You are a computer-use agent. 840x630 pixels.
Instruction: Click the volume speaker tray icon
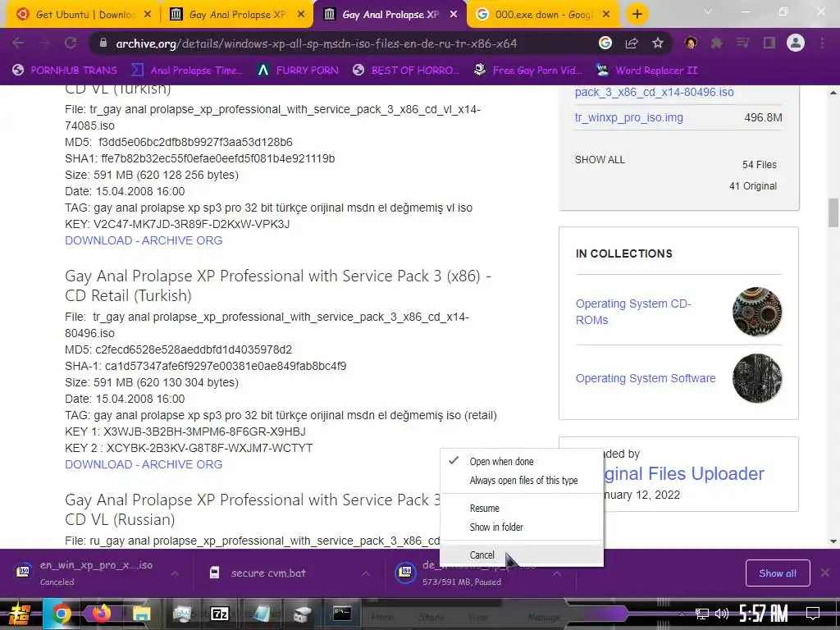722,614
